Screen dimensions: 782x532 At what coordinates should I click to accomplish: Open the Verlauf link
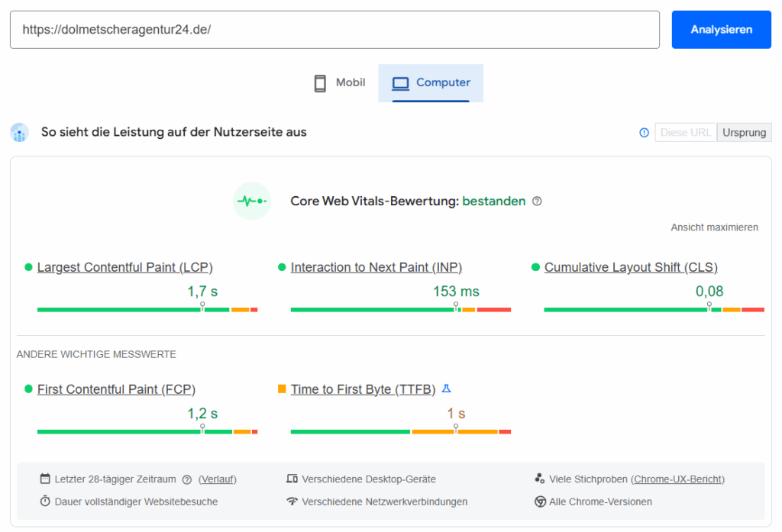pos(218,479)
